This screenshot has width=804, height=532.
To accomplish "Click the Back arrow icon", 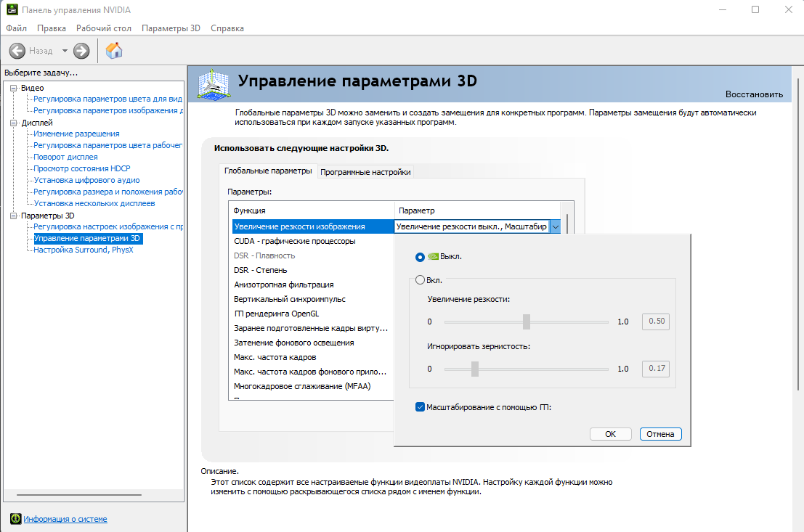I will [17, 51].
